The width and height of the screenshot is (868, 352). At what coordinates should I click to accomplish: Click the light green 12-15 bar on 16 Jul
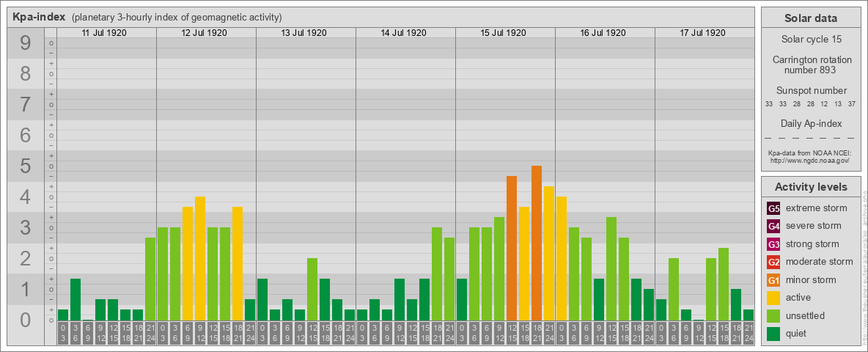click(x=611, y=269)
